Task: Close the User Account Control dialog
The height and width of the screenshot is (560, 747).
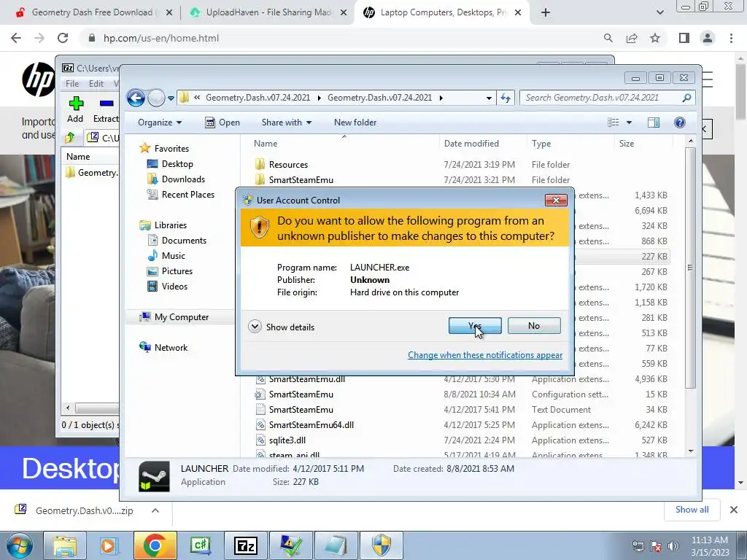Action: pyautogui.click(x=555, y=200)
